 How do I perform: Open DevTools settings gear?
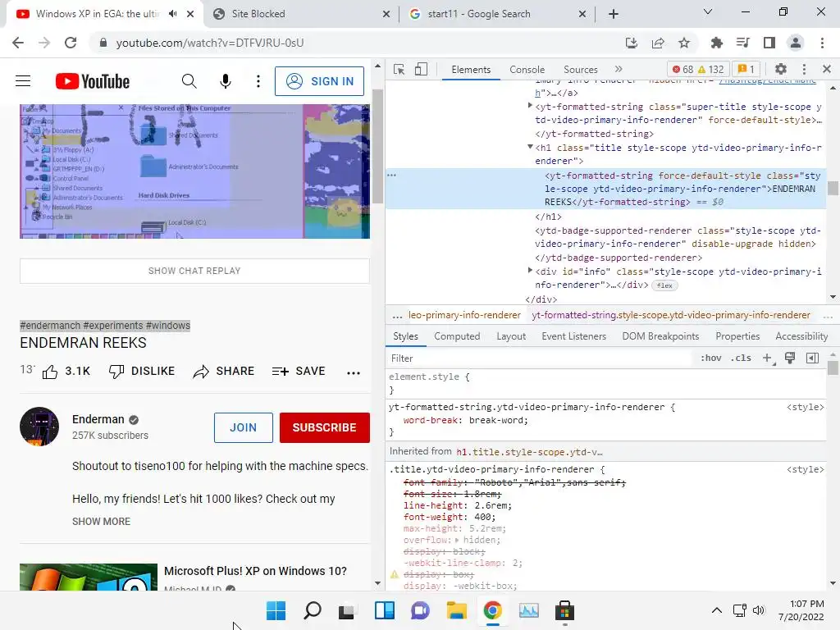(781, 69)
